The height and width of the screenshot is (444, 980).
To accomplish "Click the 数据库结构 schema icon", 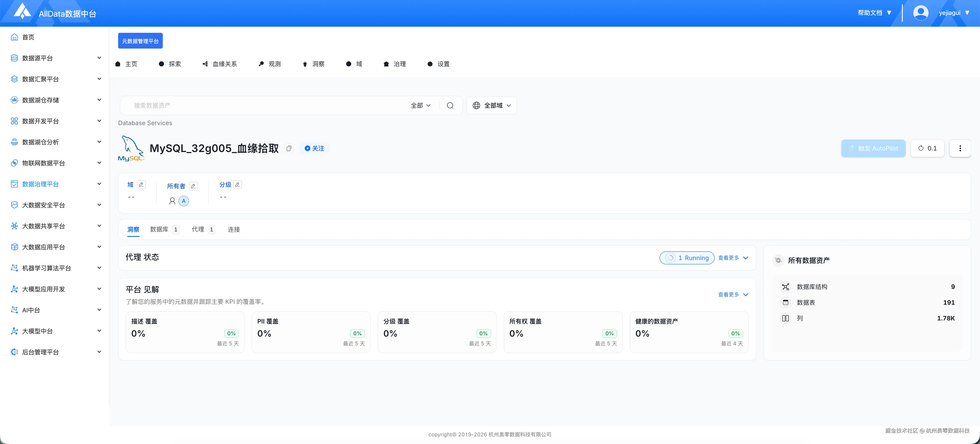I will click(785, 287).
